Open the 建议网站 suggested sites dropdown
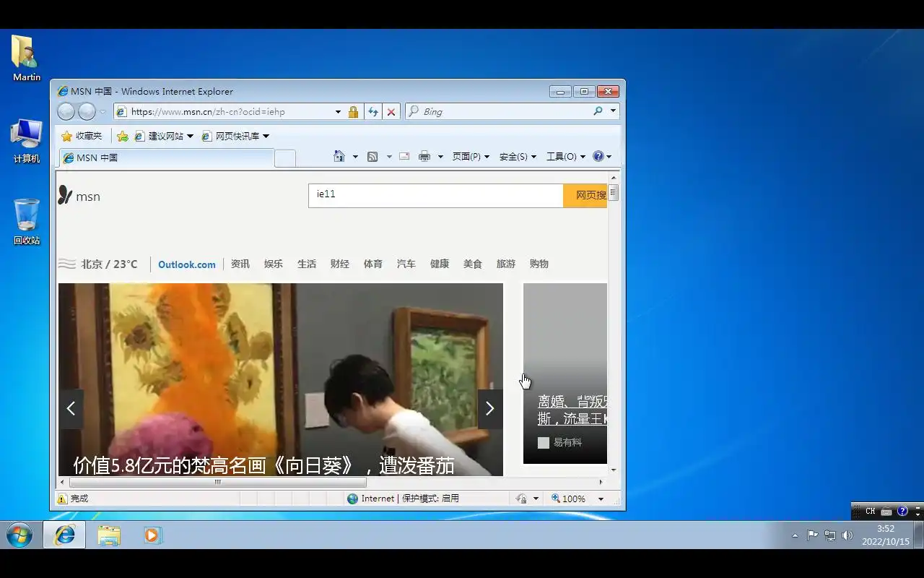 click(164, 136)
